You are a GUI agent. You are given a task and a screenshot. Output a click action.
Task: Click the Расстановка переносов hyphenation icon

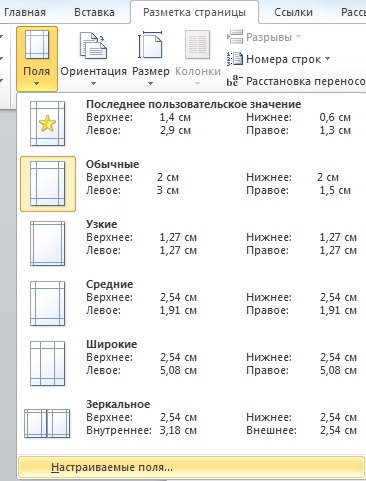235,81
